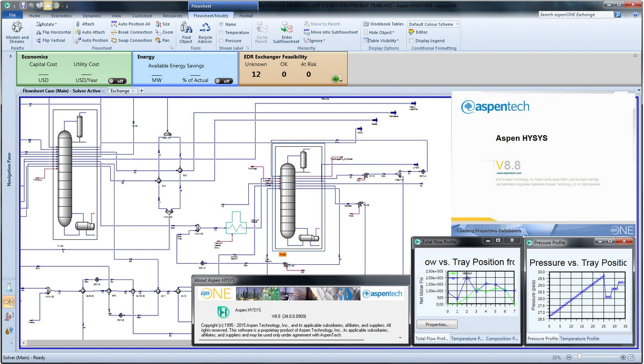Open the File menu
Viewport: 644px width, 364px height.
[x=12, y=16]
